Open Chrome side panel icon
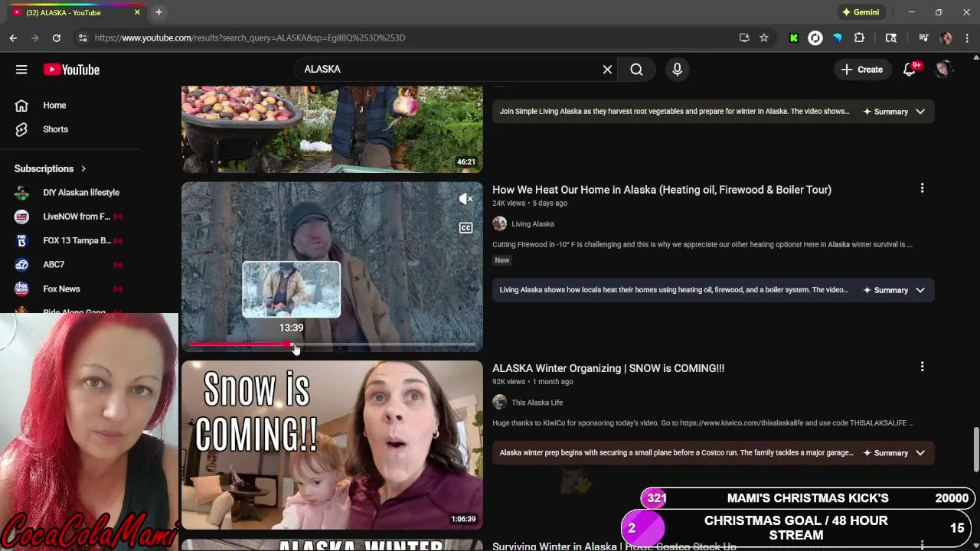This screenshot has width=980, height=551. coord(891,37)
